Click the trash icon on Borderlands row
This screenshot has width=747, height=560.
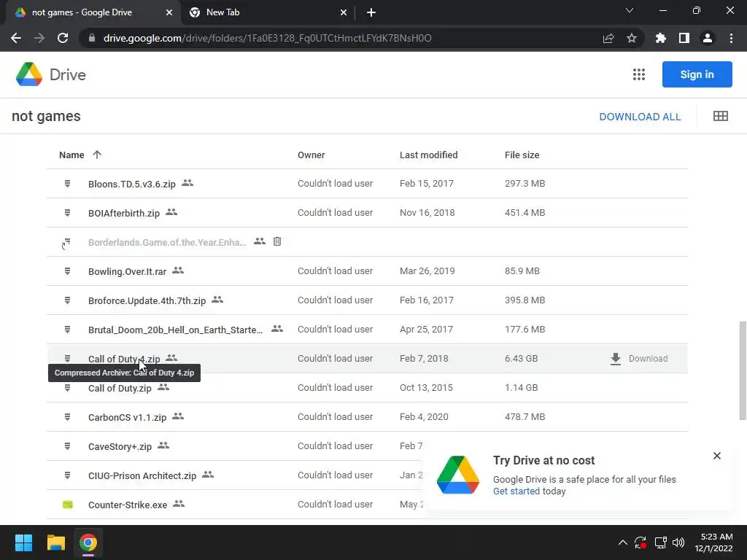[x=277, y=241]
